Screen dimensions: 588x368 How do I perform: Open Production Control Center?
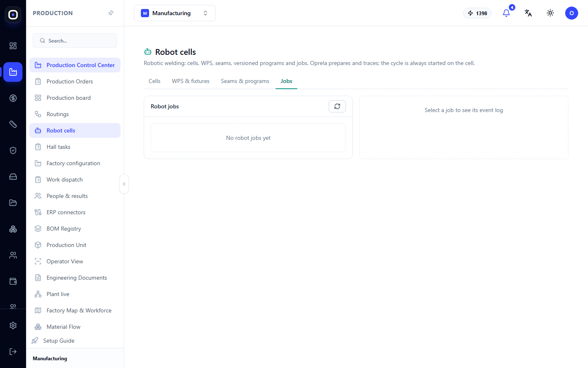click(75, 65)
